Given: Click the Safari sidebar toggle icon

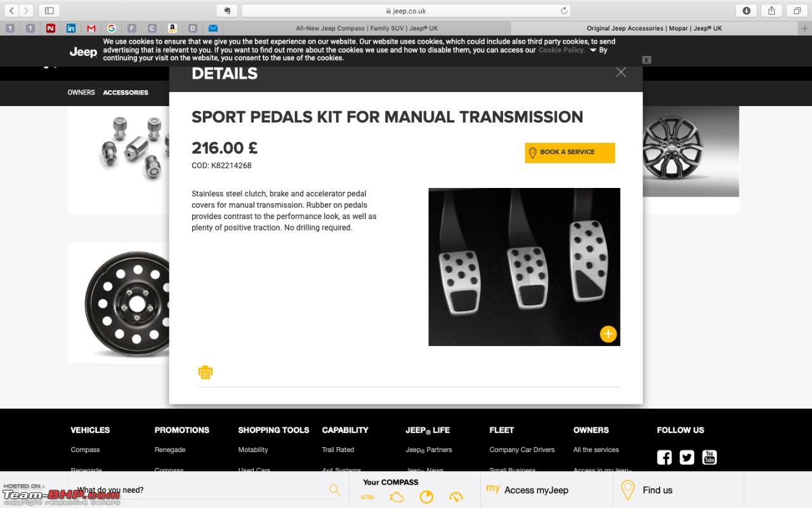Looking at the screenshot, I should click(49, 11).
